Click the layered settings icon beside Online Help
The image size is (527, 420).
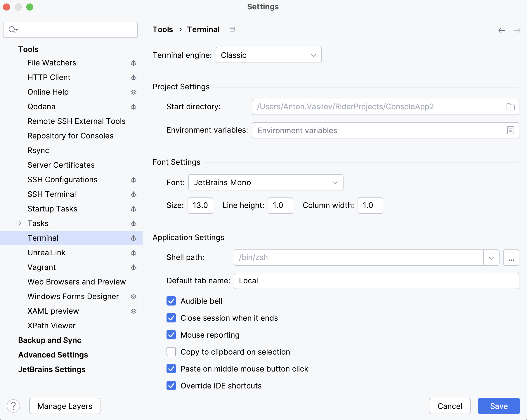pos(134,92)
